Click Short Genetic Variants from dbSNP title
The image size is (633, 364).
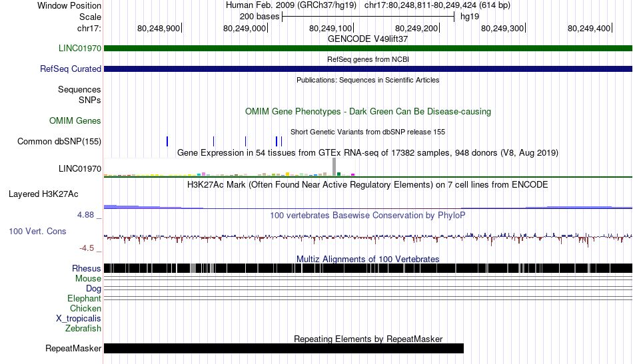pos(368,132)
